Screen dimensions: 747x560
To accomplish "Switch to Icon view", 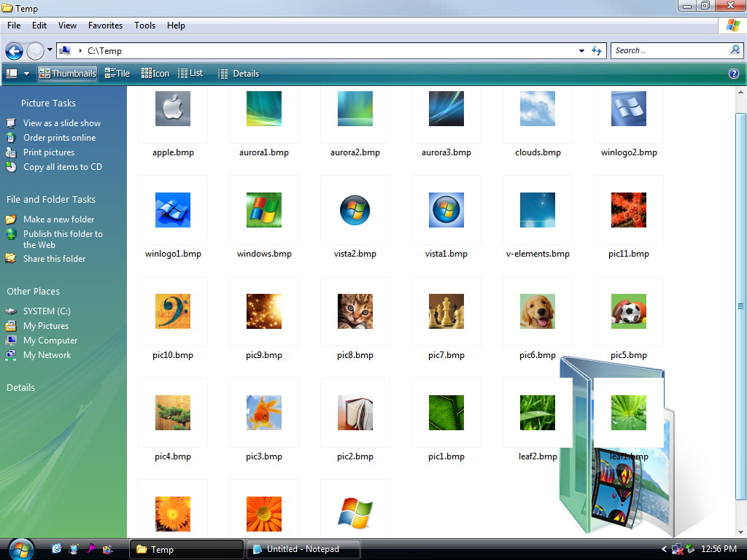I will (x=155, y=74).
